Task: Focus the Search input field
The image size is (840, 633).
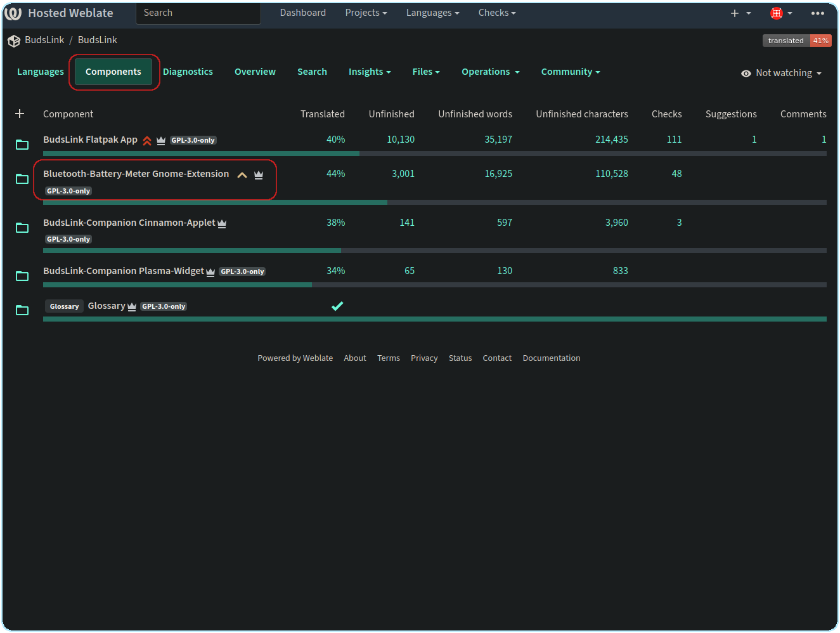Action: [x=198, y=13]
